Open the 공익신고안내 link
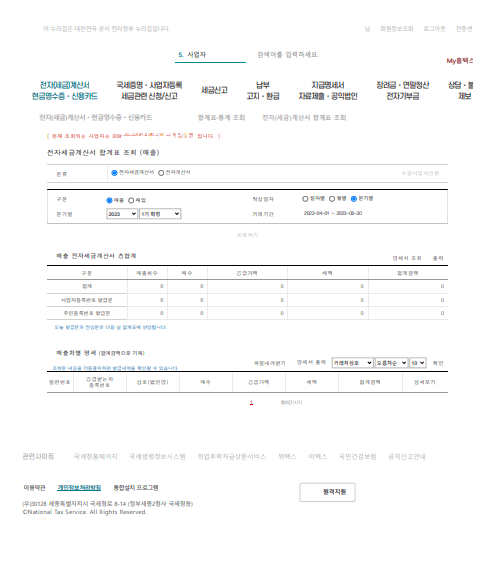 coord(406,456)
